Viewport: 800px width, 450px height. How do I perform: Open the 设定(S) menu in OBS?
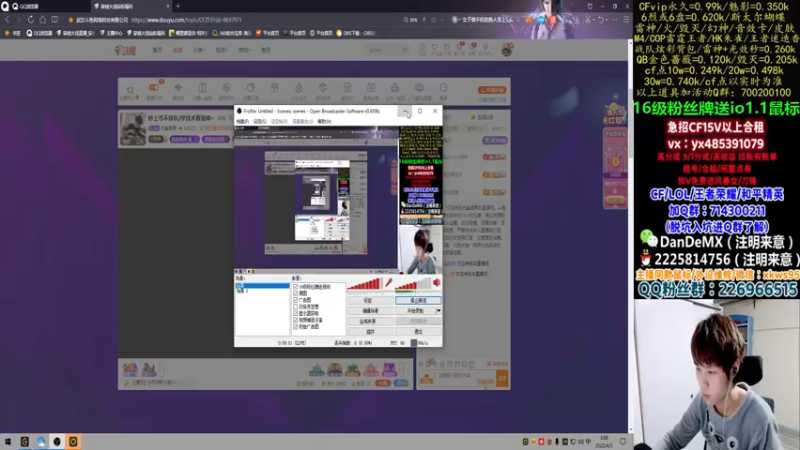click(x=260, y=121)
